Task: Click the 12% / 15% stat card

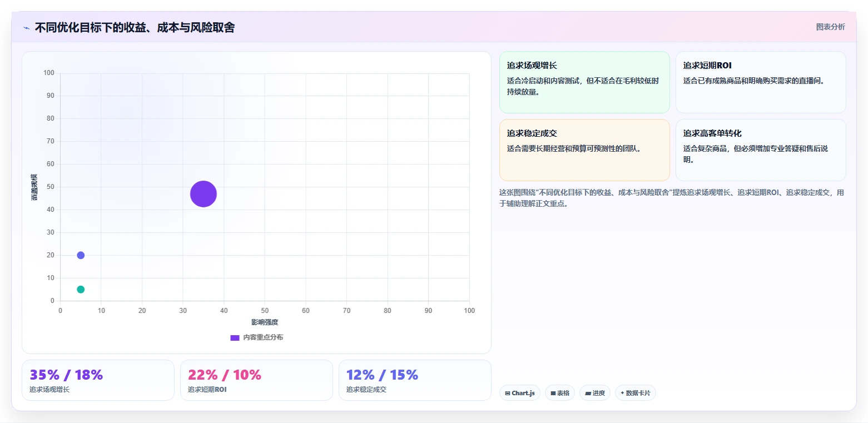Action: (x=415, y=380)
